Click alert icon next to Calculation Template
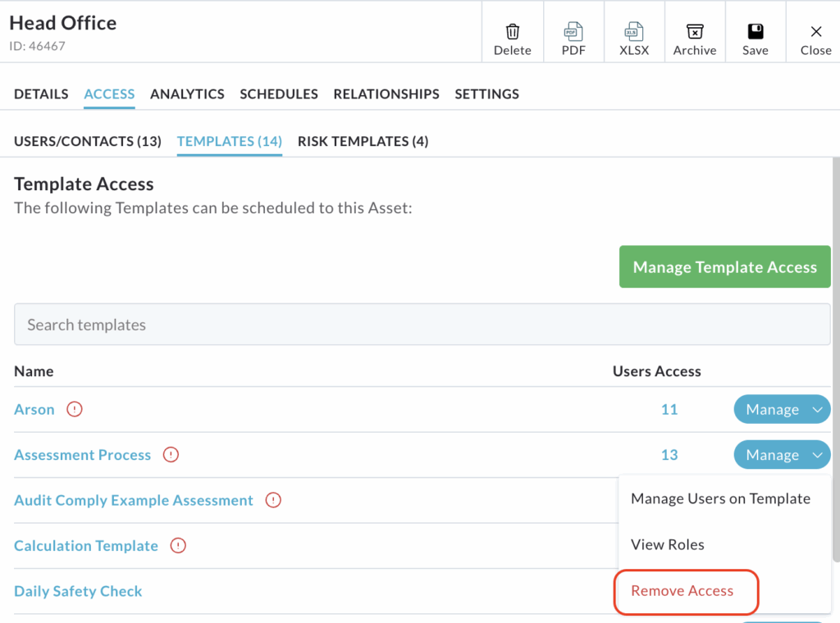The image size is (840, 623). pyautogui.click(x=178, y=546)
